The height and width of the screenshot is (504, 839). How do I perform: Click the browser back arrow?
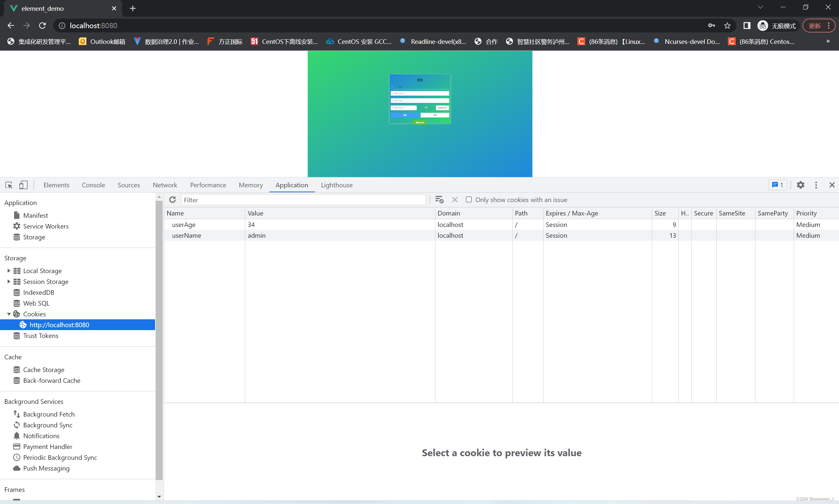[10, 26]
